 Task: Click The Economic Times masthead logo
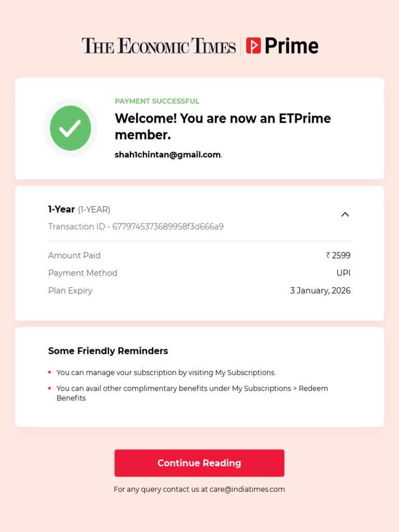pyautogui.click(x=158, y=46)
